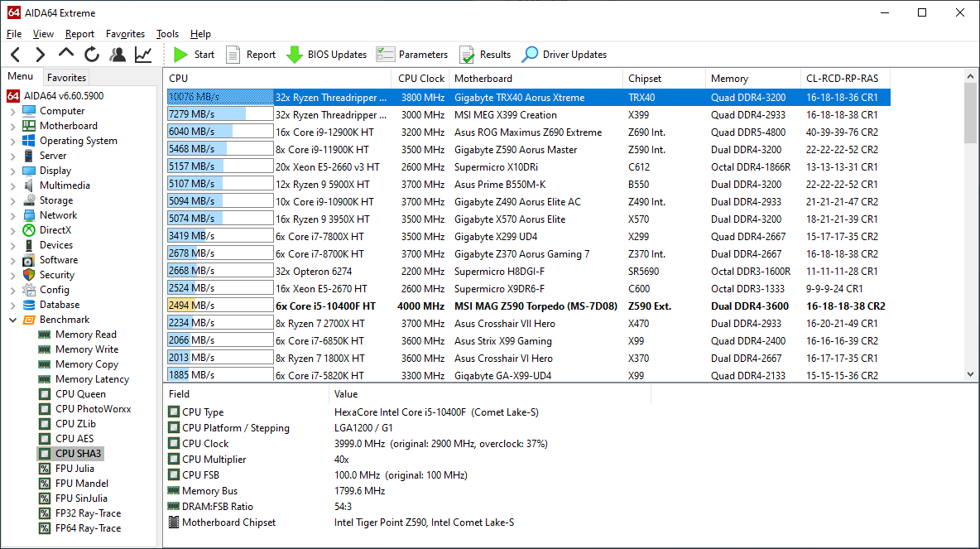Click the Parameters toolbar button
Image resolution: width=980 pixels, height=549 pixels.
click(412, 55)
